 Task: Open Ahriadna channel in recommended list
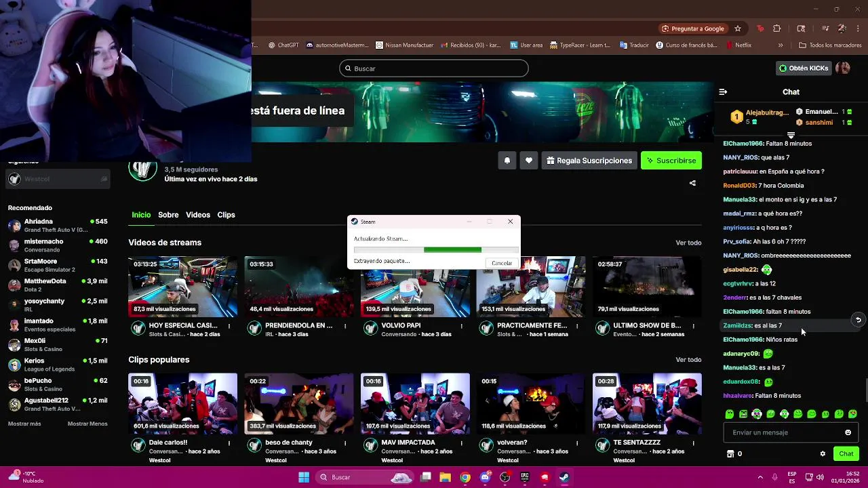pos(58,226)
